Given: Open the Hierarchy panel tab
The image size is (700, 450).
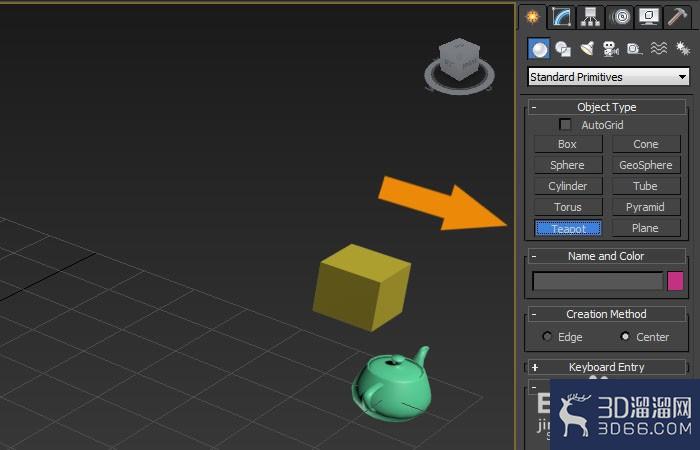Looking at the screenshot, I should (x=590, y=17).
